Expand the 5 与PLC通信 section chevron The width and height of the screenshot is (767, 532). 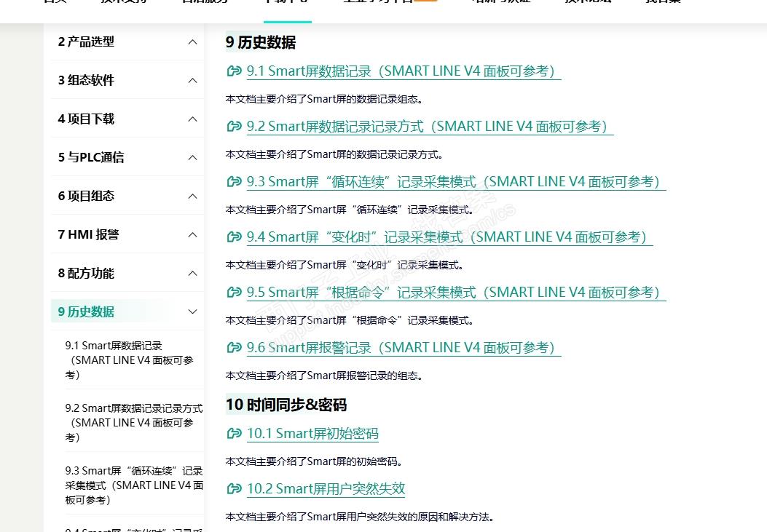(x=193, y=158)
